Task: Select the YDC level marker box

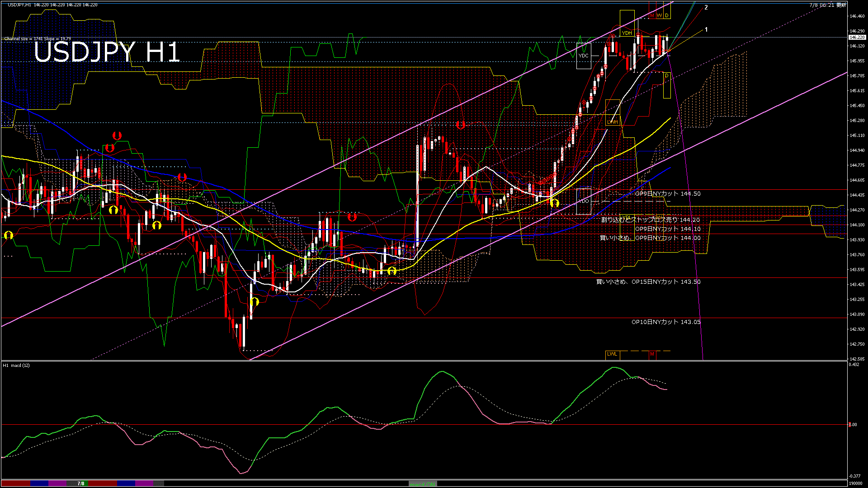Action: 584,56
